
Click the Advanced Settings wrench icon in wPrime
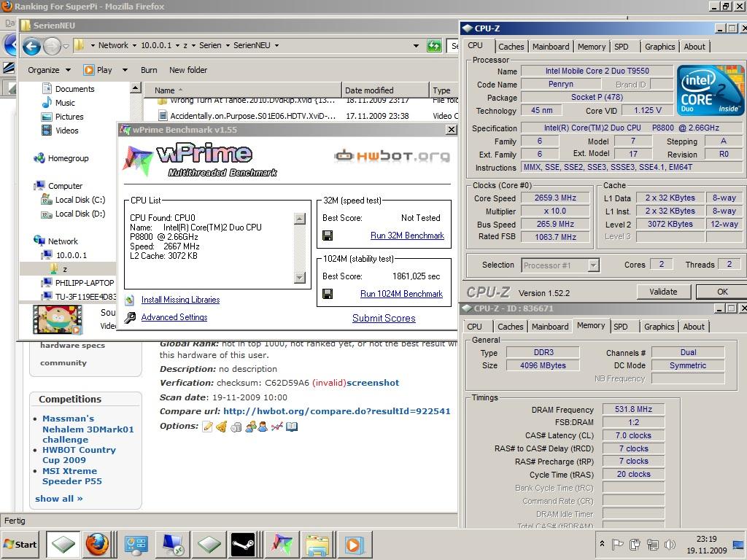[x=130, y=318]
